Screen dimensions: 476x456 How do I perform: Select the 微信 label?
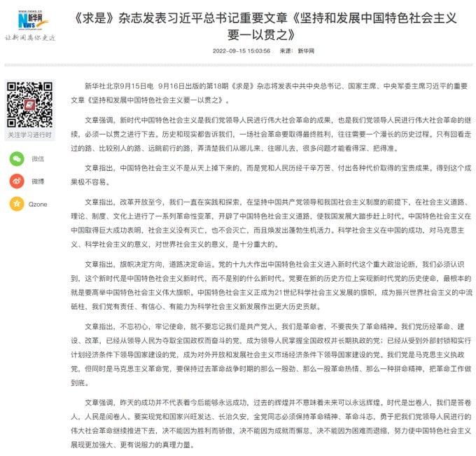point(38,159)
